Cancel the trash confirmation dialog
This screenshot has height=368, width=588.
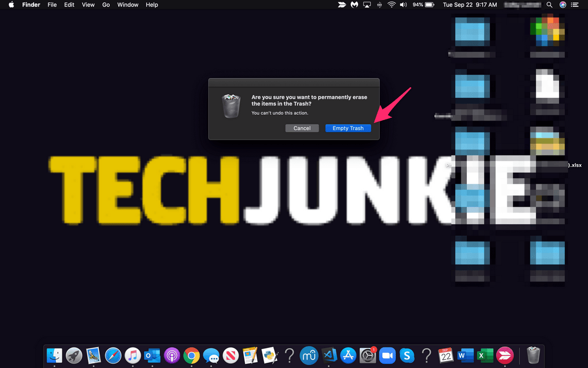click(x=302, y=128)
